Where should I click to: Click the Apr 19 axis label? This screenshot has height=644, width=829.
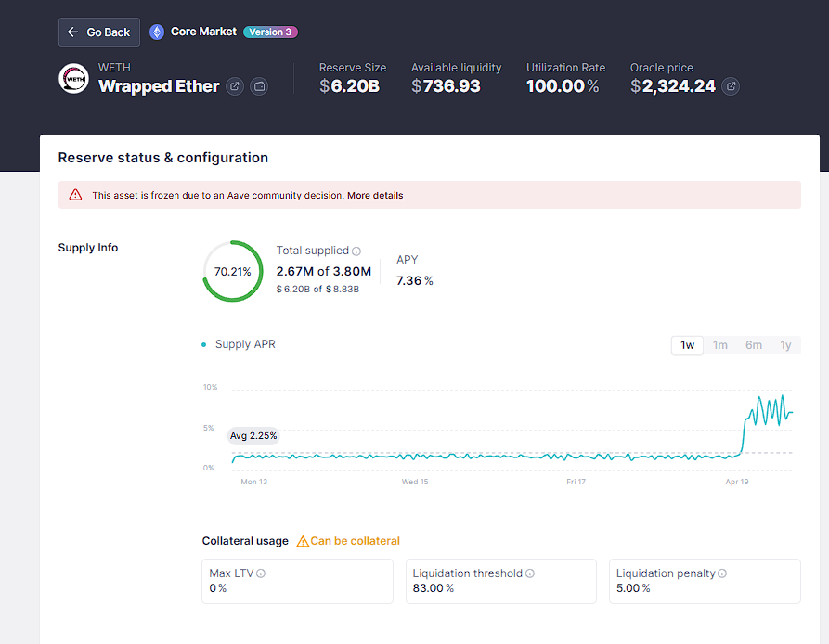coord(737,482)
